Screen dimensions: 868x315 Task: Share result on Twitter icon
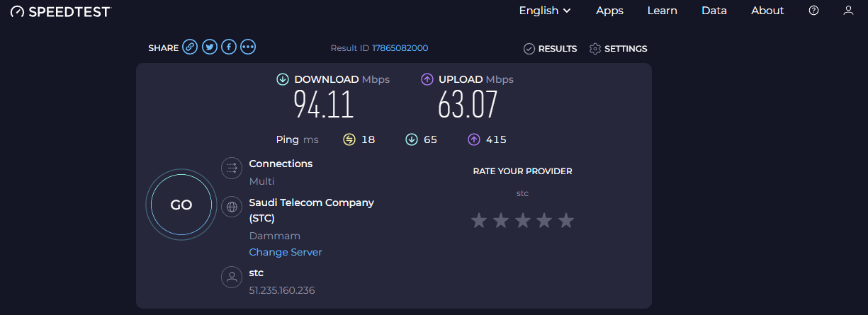pos(209,47)
